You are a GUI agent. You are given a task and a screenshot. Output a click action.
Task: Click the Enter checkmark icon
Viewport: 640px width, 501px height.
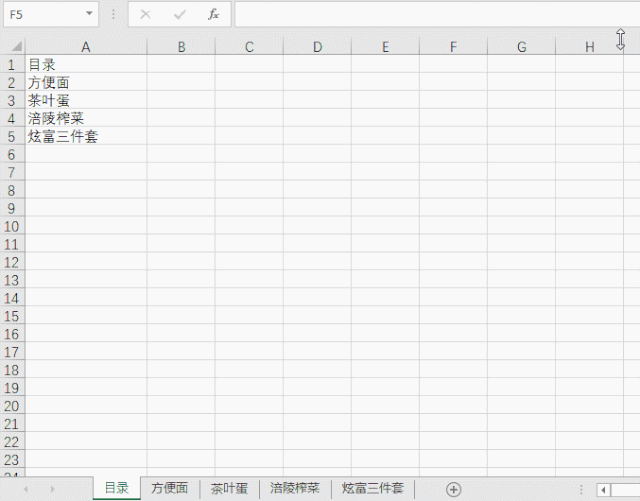pyautogui.click(x=179, y=15)
